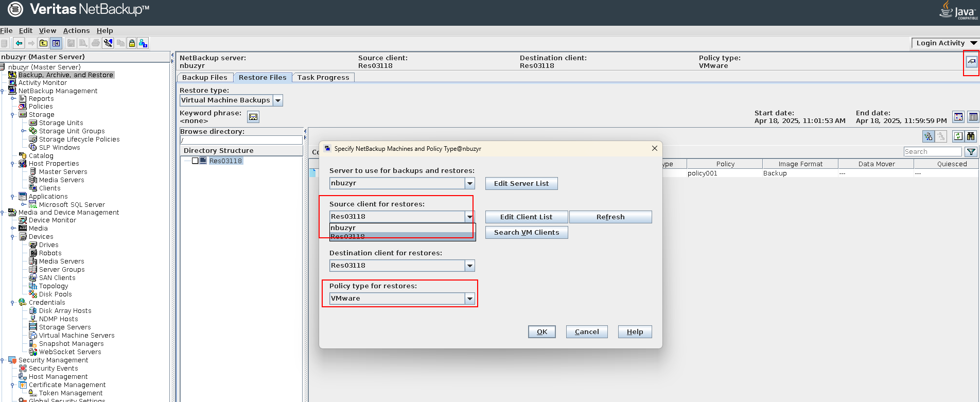Open Policies node in the tree

click(x=41, y=107)
